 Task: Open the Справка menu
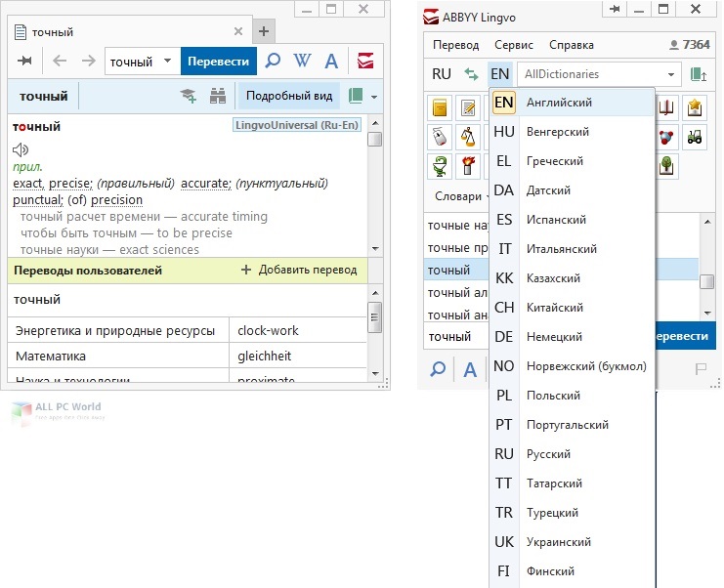point(572,45)
